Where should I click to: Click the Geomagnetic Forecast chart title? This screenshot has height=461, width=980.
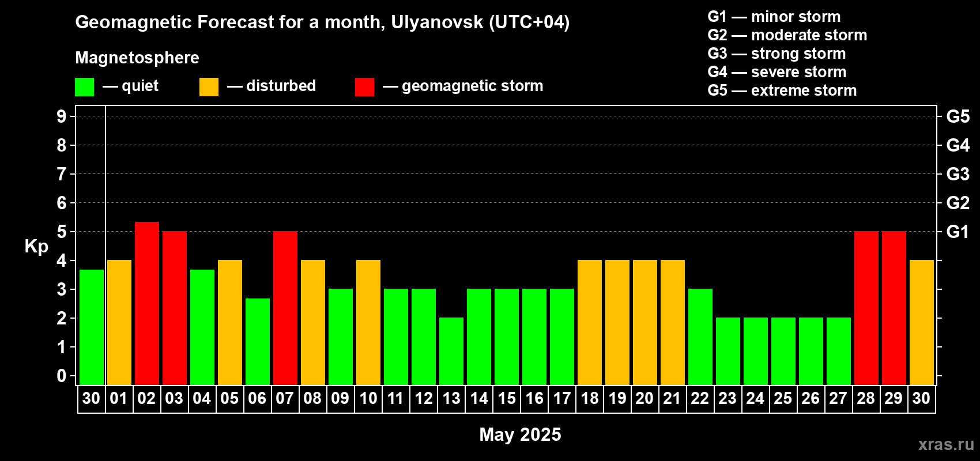click(322, 22)
